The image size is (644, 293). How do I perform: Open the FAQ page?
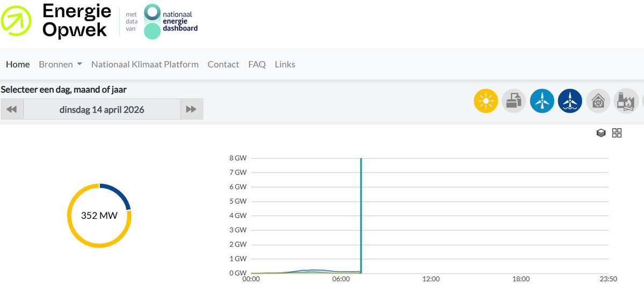257,64
